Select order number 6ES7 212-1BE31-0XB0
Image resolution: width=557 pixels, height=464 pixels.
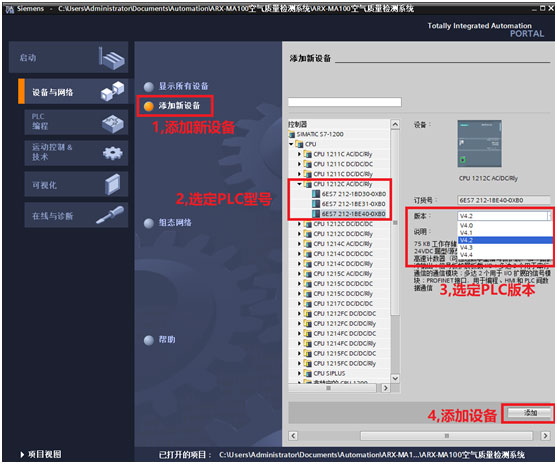[x=353, y=204]
